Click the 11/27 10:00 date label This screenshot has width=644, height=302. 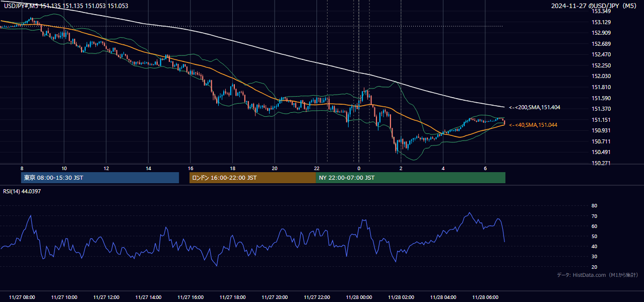pos(64,297)
